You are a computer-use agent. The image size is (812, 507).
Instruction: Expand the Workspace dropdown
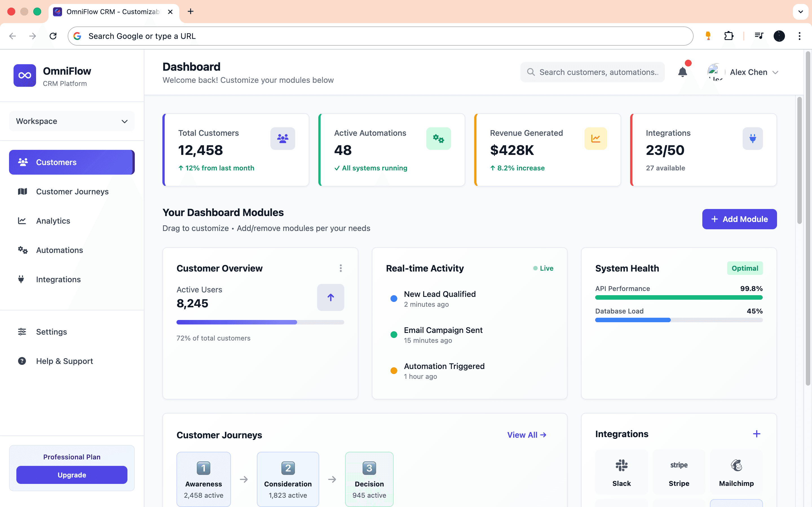72,121
